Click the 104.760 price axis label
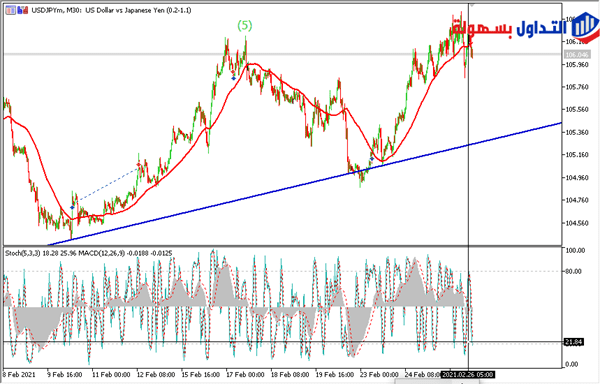The width and height of the screenshot is (600, 384). click(577, 200)
